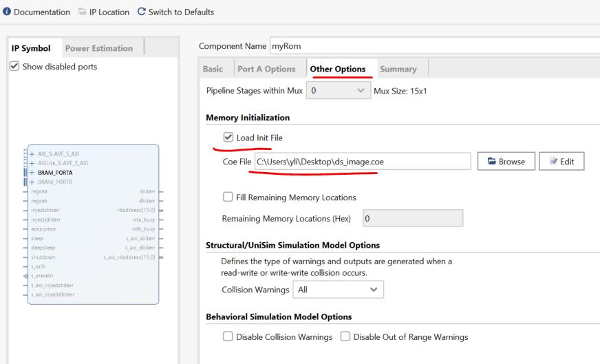
Task: Check Disable Out of Range Warnings
Action: click(345, 337)
